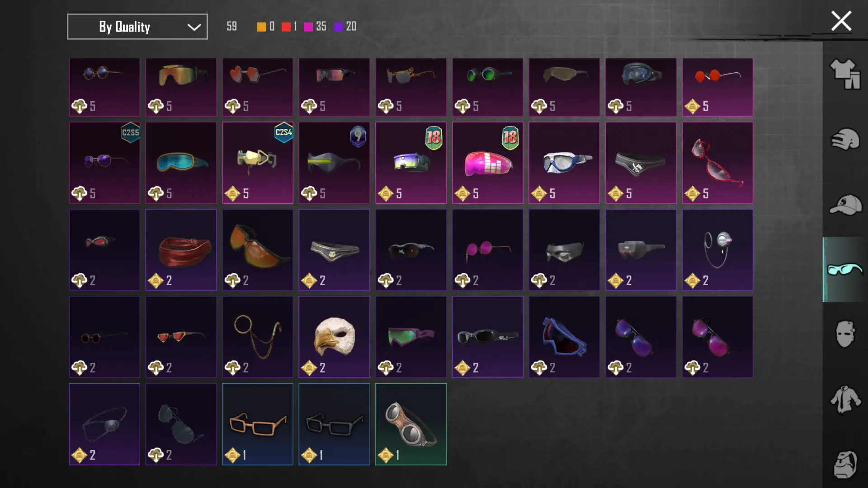
Task: Filter by orange quality swatch
Action: pos(261,27)
